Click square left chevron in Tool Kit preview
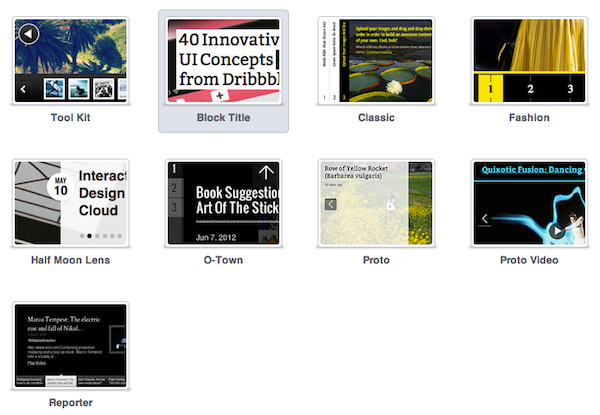This screenshot has width=600, height=415. (24, 89)
